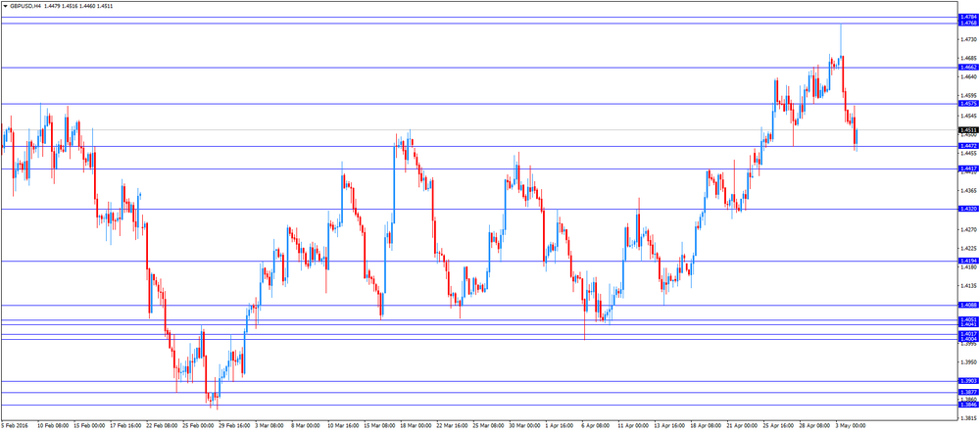This screenshot has width=980, height=432.
Task: Click the 21 Apr 00:00 time axis label
Action: tap(742, 426)
